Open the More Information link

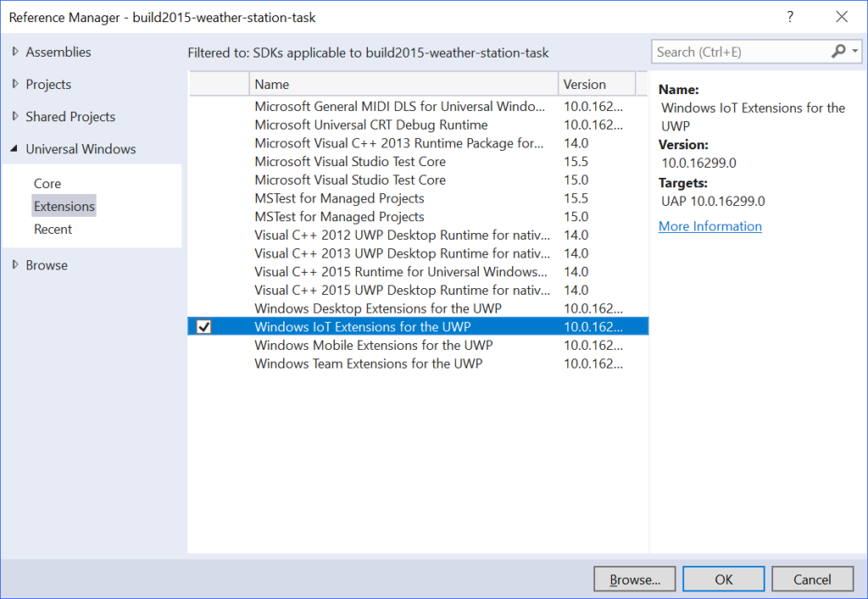tap(709, 226)
